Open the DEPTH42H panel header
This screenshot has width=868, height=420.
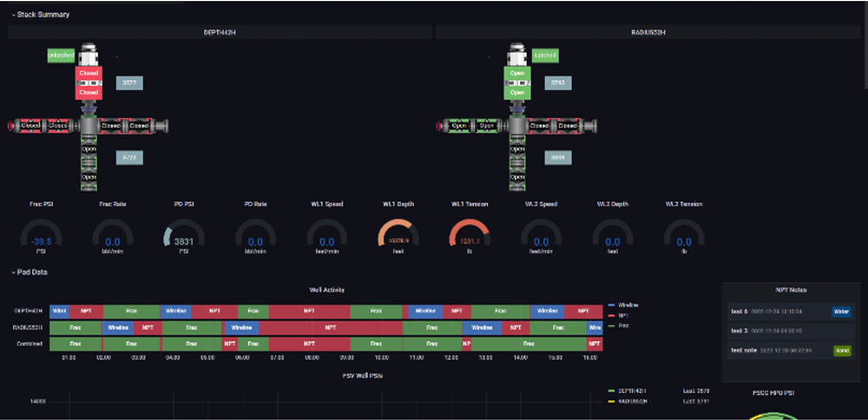tap(220, 32)
